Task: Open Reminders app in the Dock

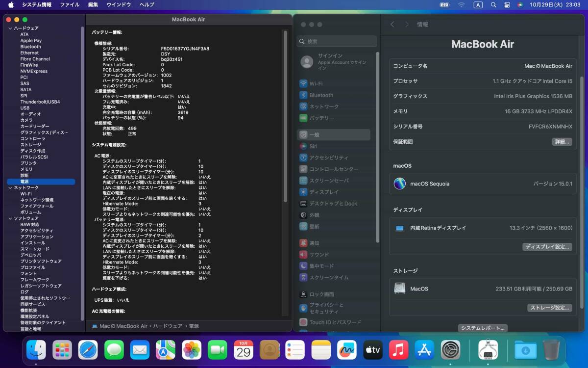Action: (295, 350)
